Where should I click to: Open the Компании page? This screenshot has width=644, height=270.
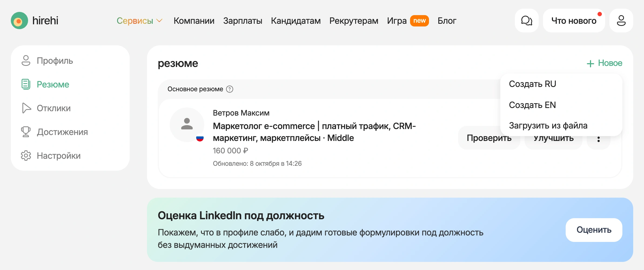tap(194, 21)
